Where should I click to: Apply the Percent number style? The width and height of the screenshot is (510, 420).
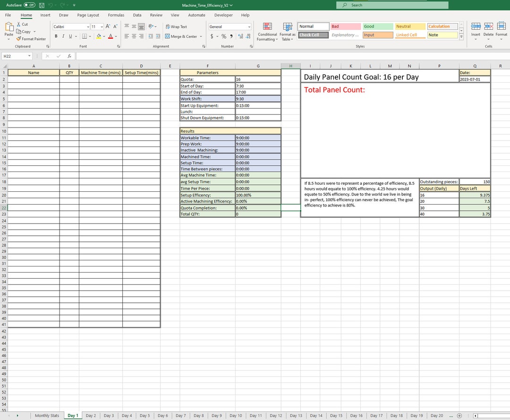coord(223,35)
